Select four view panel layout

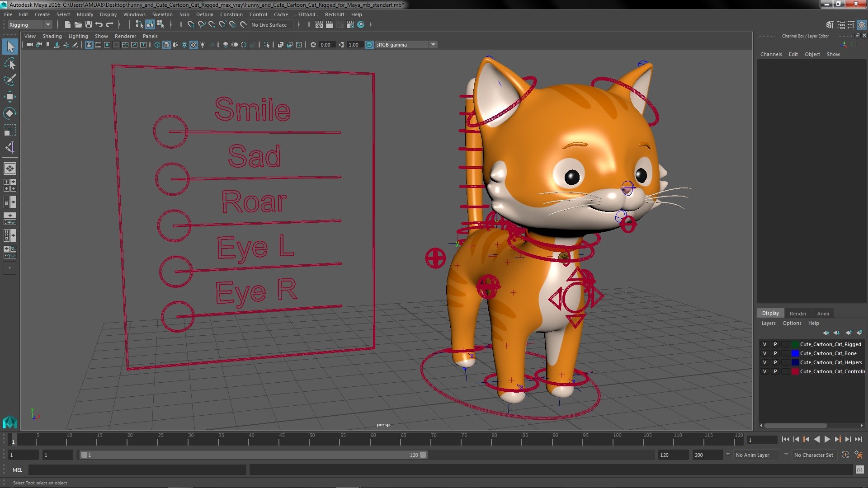coord(10,185)
